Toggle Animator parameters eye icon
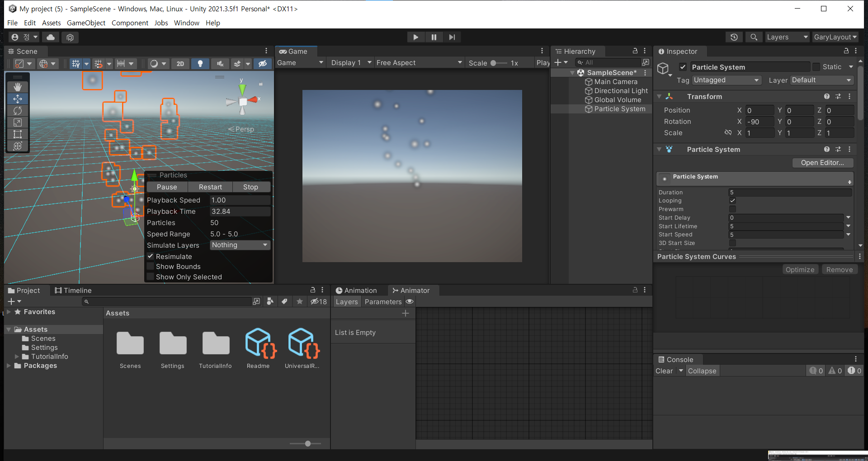 coord(410,301)
